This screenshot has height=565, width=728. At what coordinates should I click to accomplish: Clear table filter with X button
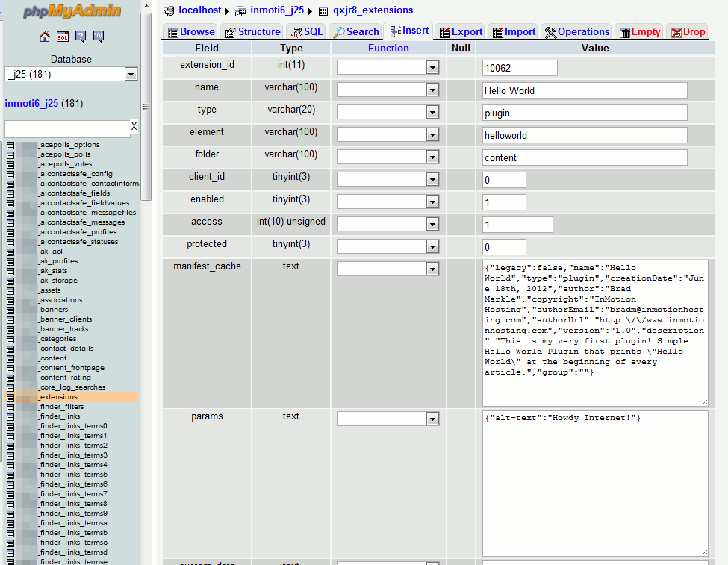point(134,127)
